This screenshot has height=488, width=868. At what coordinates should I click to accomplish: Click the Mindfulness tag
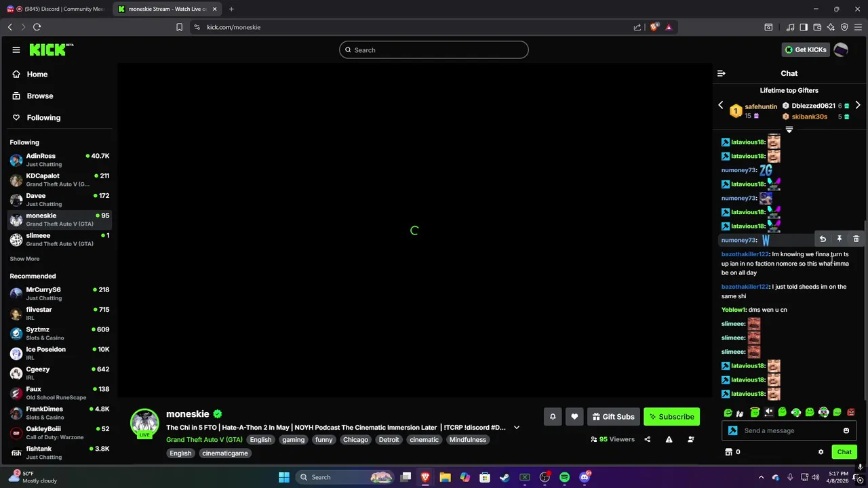pyautogui.click(x=468, y=440)
